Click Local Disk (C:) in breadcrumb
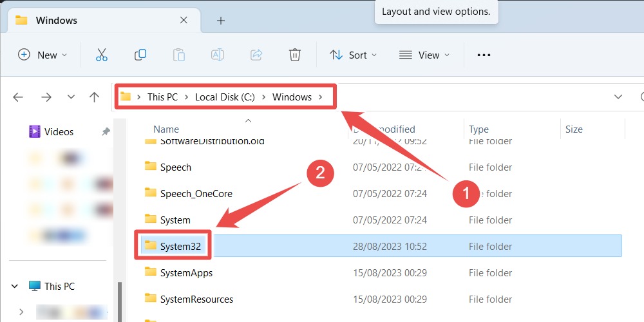The height and width of the screenshot is (322, 644). [x=225, y=97]
